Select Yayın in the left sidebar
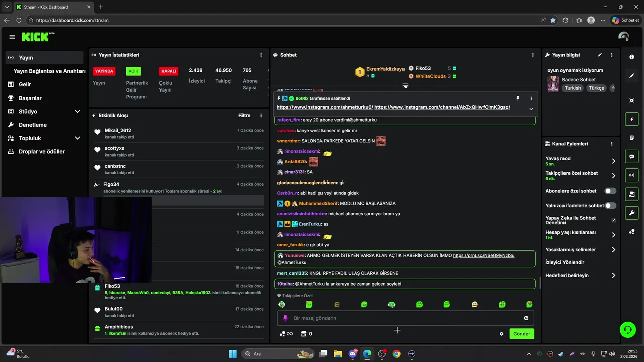The width and height of the screenshot is (644, 362). click(x=44, y=58)
